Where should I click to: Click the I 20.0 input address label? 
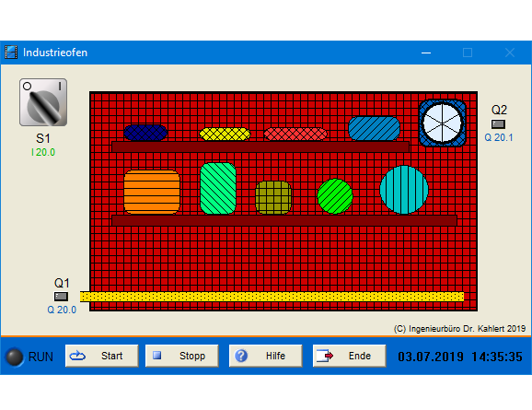coord(43,152)
